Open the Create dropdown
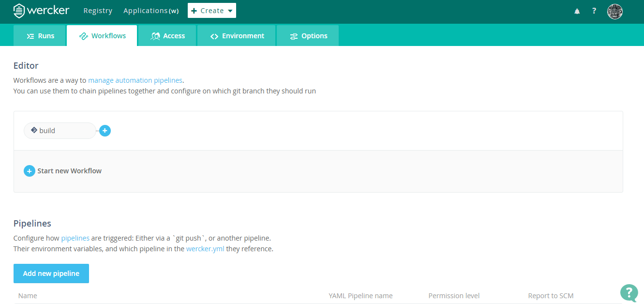This screenshot has width=644, height=304. [212, 11]
